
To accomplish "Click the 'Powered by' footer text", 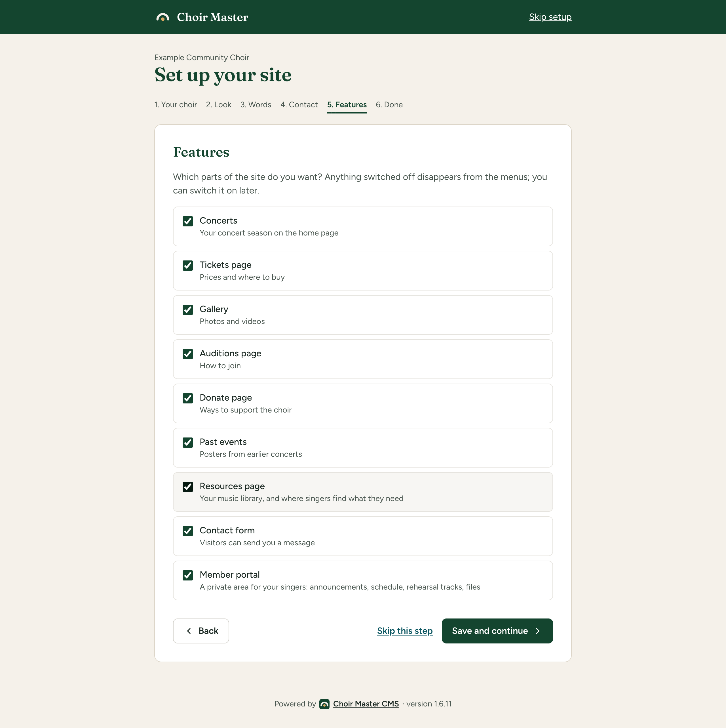I will [x=295, y=704].
